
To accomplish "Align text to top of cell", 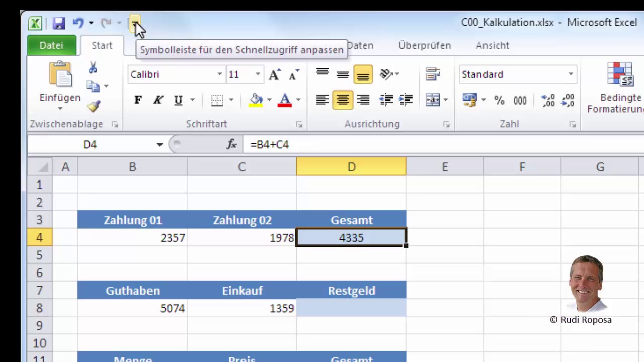I will [x=323, y=74].
